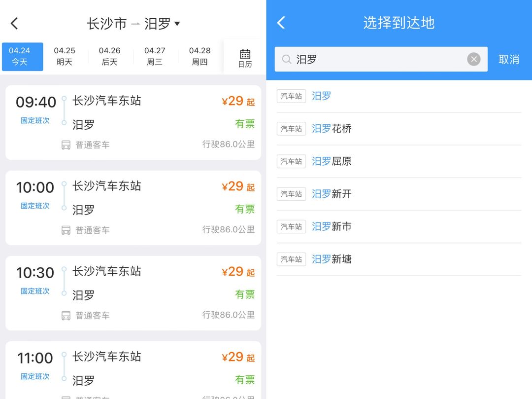Tap the bus icon on the 10:30 trip
Viewport: 532px width, 399px height.
[x=66, y=316]
